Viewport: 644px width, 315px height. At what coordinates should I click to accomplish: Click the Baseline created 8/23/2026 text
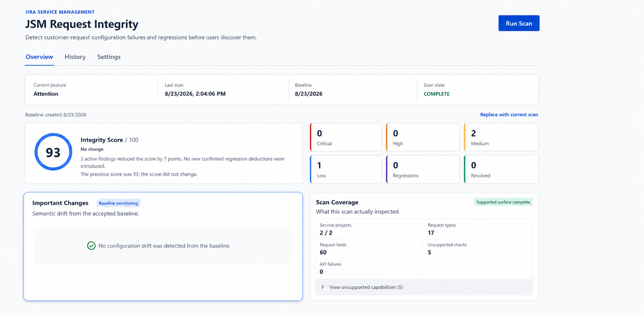[56, 115]
